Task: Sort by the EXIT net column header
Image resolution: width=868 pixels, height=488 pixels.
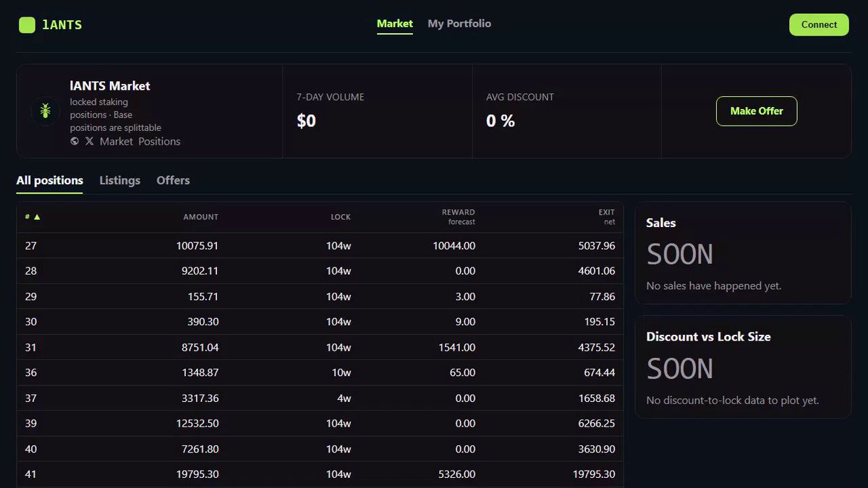Action: pos(607,217)
